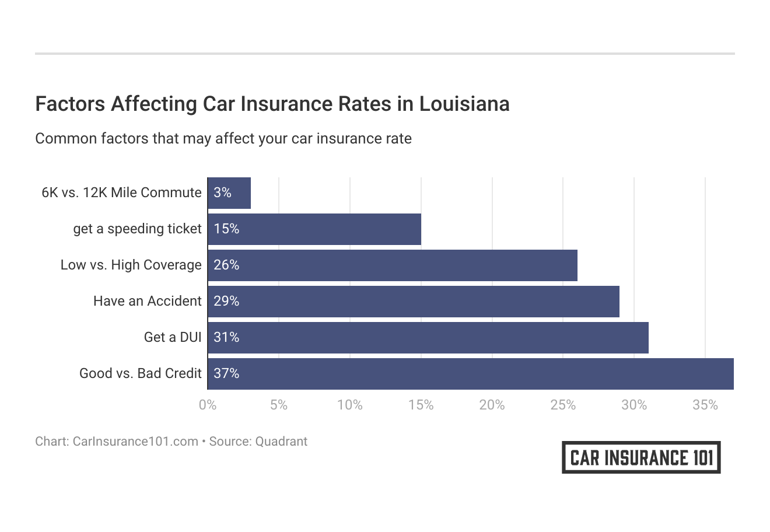770x532 pixels.
Task: Click the Car Insurance 101 logo
Action: pos(641,457)
